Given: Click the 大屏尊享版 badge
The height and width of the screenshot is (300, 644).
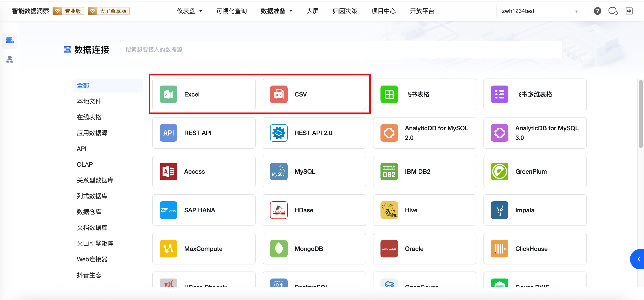Looking at the screenshot, I should tap(108, 11).
